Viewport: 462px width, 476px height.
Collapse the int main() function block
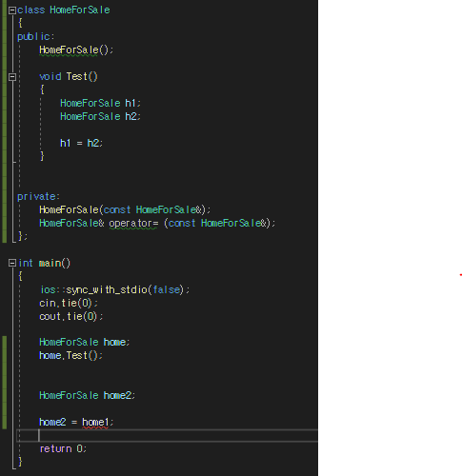click(x=12, y=263)
